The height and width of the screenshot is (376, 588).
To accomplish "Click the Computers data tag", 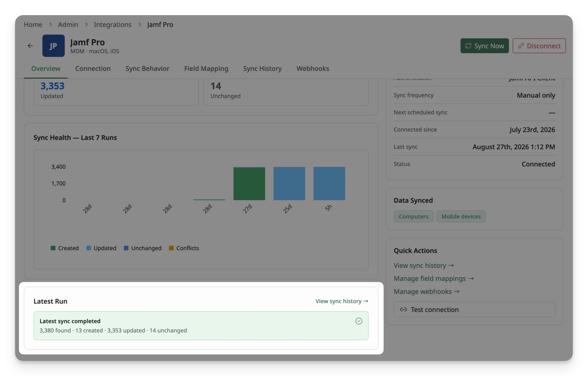I will [x=413, y=216].
